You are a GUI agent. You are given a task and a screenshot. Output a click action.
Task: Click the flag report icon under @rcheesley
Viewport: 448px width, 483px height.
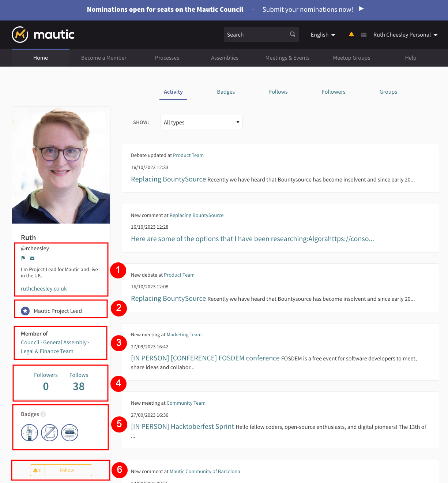pyautogui.click(x=23, y=258)
